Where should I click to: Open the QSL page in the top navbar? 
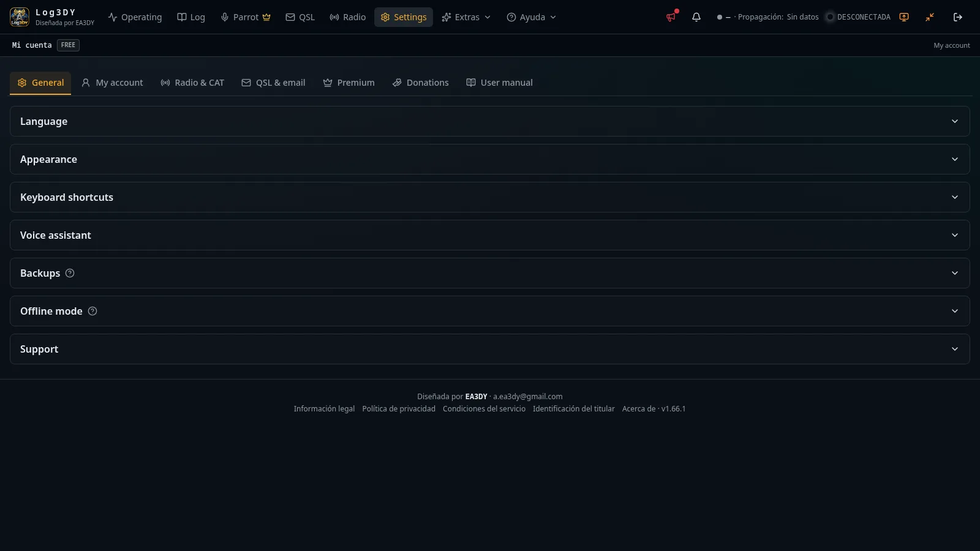click(300, 17)
